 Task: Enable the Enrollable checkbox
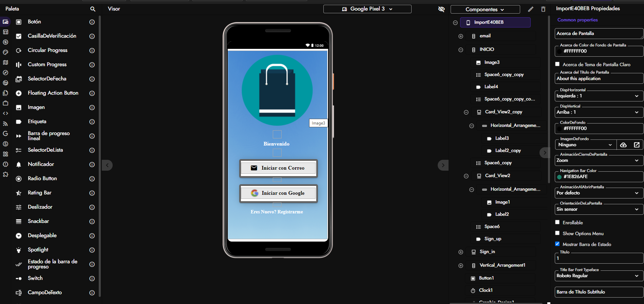tap(557, 222)
